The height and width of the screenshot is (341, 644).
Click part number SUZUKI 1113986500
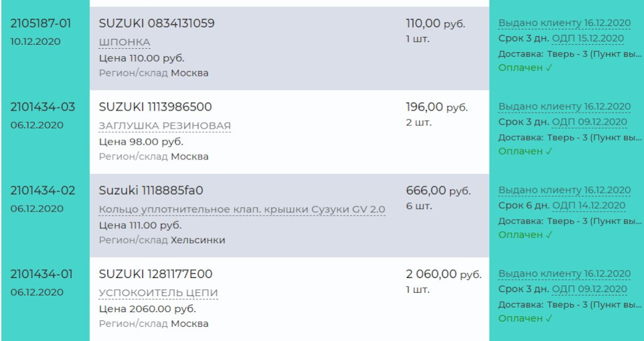tap(155, 107)
